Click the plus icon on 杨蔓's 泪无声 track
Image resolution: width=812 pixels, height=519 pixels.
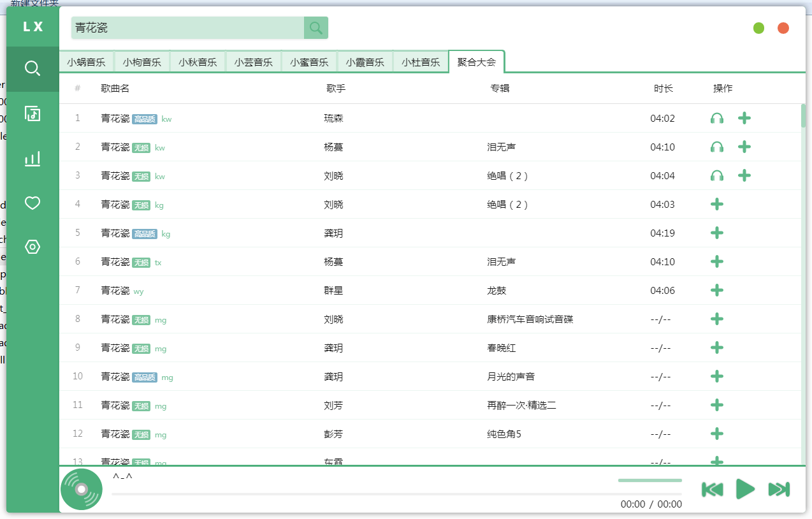(744, 147)
